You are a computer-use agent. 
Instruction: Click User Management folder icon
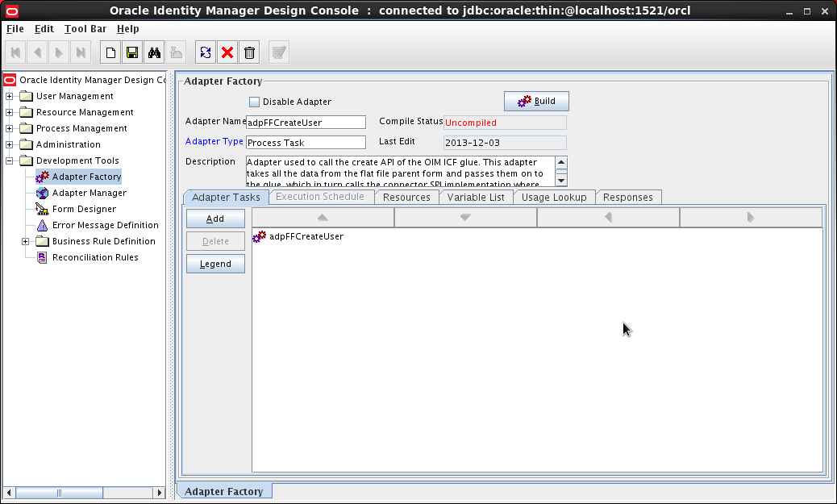tap(26, 96)
